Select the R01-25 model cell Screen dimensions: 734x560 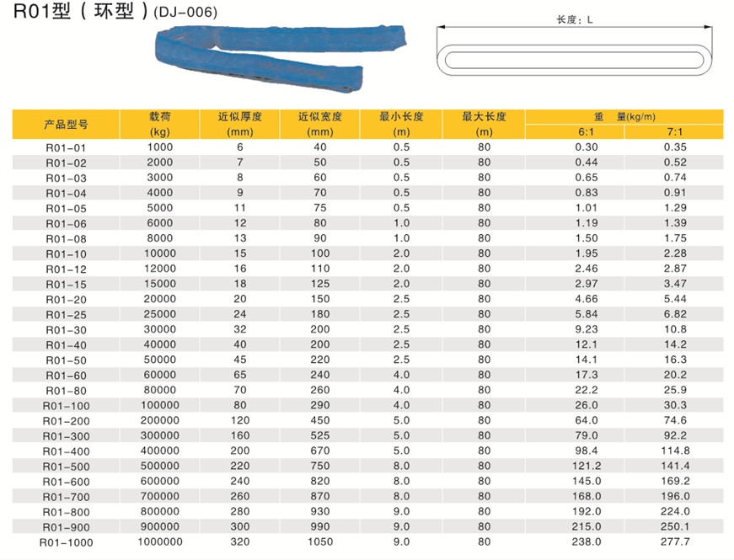coord(66,314)
